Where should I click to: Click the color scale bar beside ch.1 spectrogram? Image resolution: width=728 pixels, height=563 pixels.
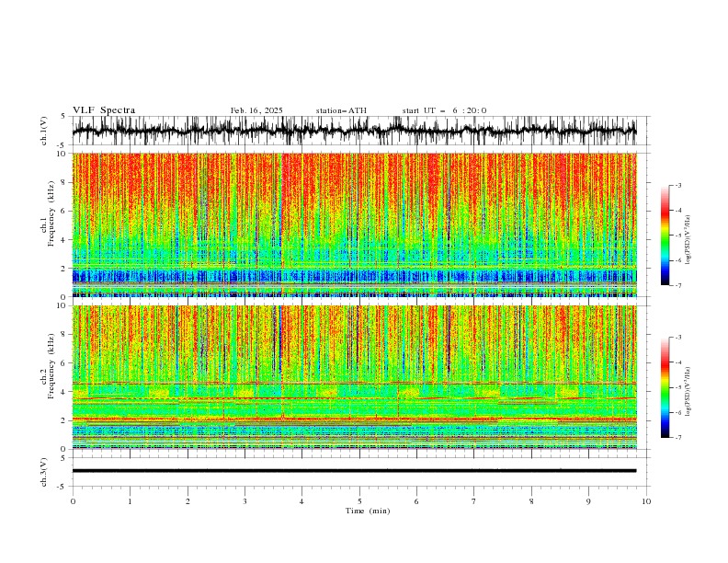[x=665, y=236]
